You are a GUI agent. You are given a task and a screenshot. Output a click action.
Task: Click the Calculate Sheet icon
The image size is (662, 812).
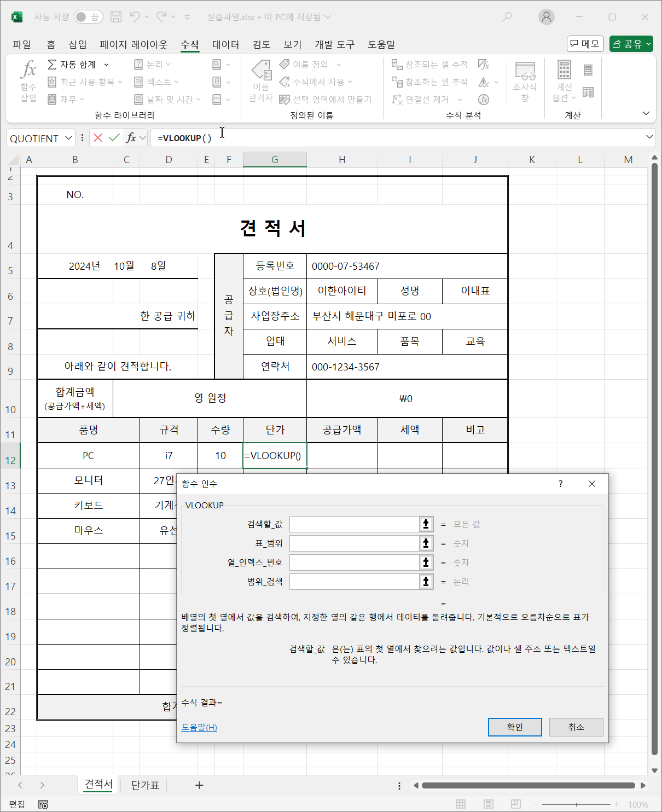[x=588, y=92]
